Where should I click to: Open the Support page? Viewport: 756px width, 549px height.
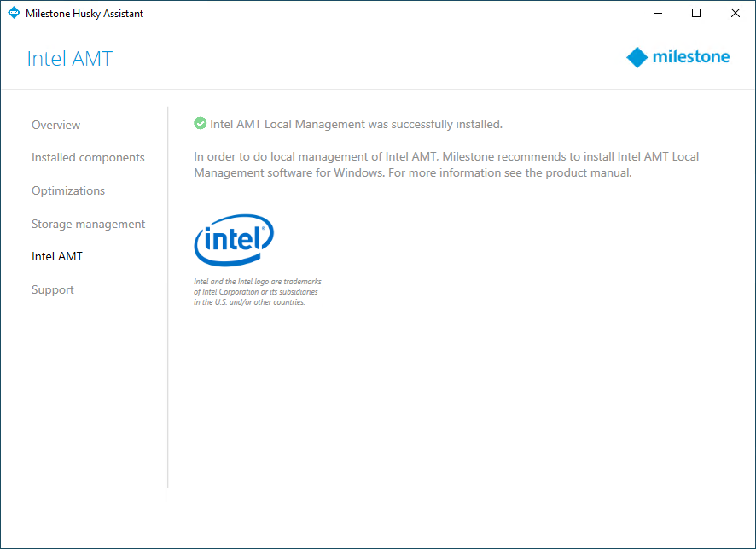(x=53, y=289)
